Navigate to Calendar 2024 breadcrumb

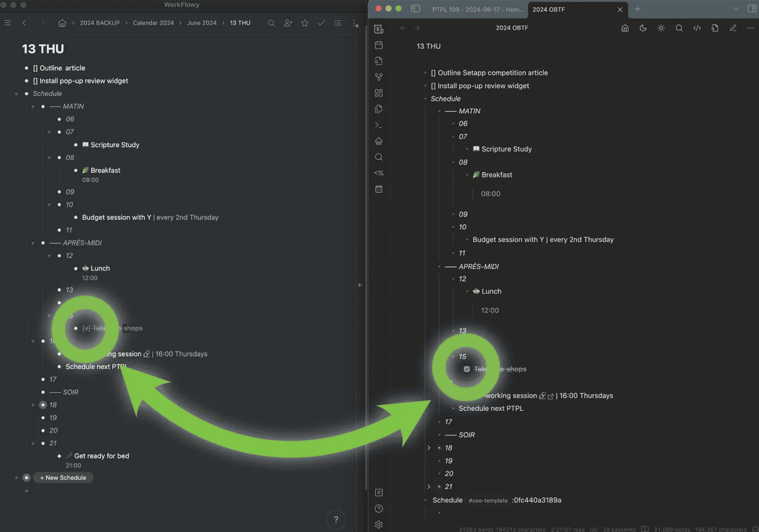click(153, 23)
